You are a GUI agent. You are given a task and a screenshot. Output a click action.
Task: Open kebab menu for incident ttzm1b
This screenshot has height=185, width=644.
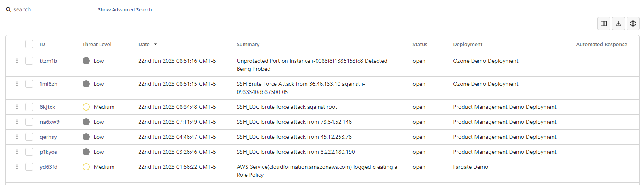pyautogui.click(x=17, y=61)
